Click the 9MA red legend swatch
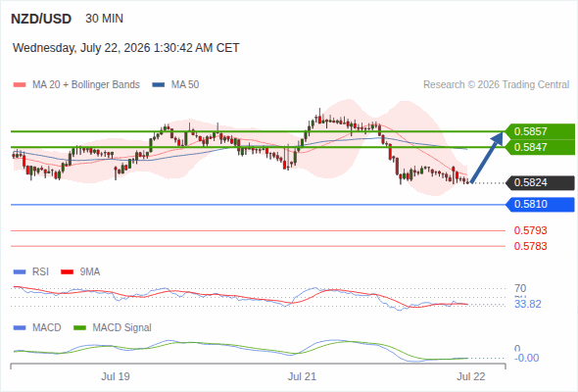Image resolution: width=578 pixels, height=392 pixels. [67, 272]
